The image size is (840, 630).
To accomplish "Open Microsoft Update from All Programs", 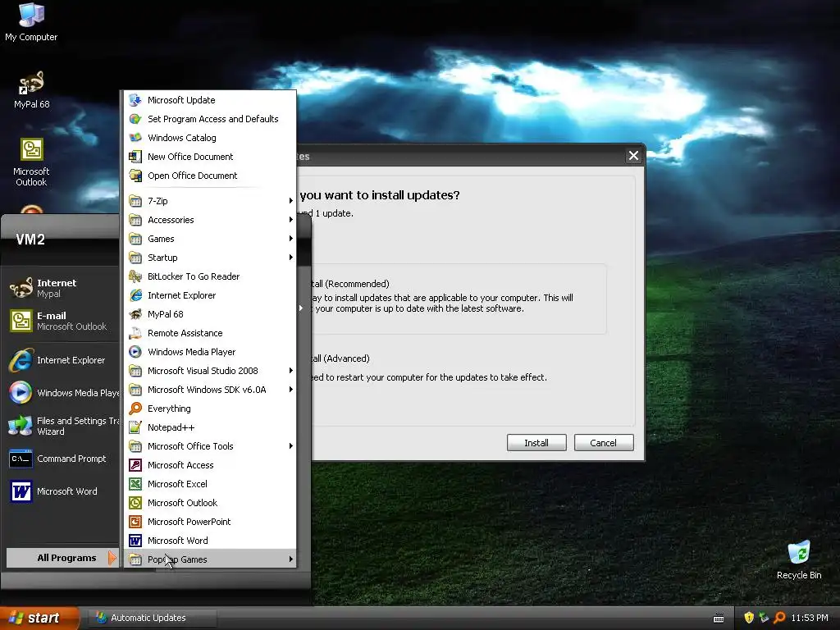I will (x=209, y=100).
